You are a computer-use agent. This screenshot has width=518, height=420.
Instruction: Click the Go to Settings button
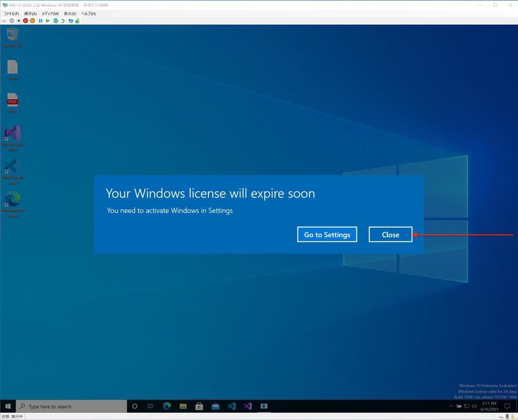(327, 235)
